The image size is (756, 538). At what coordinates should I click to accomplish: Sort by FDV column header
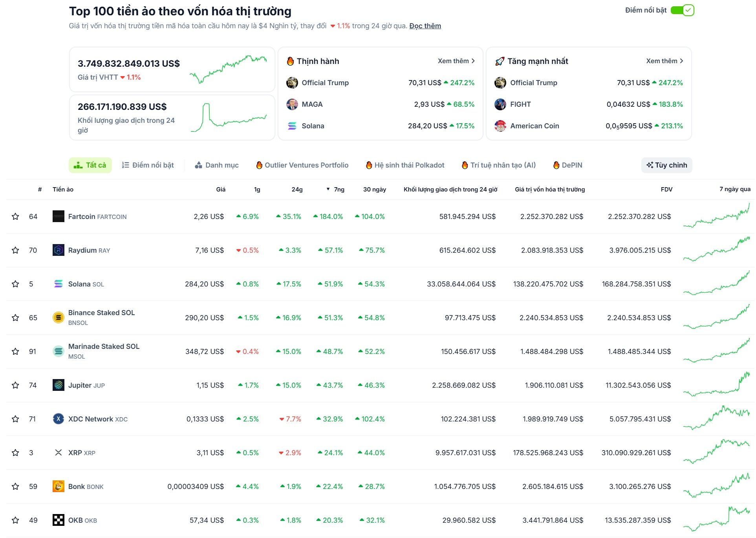click(x=666, y=189)
